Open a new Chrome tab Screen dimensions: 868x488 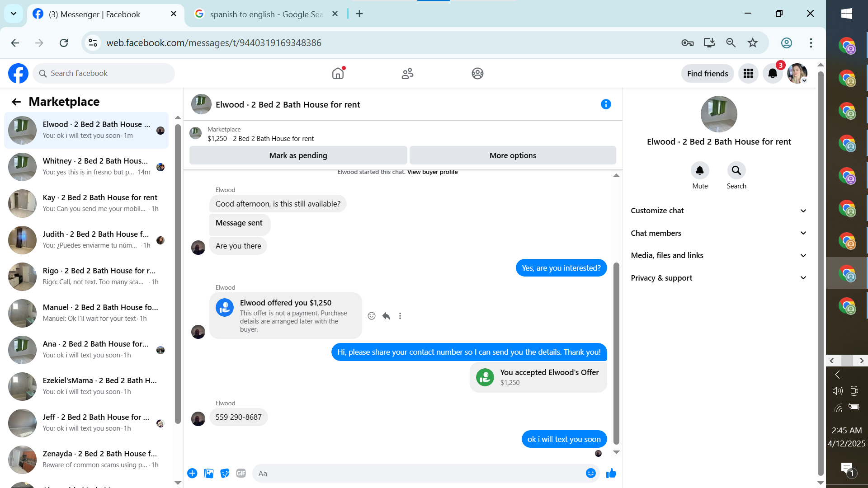click(359, 14)
